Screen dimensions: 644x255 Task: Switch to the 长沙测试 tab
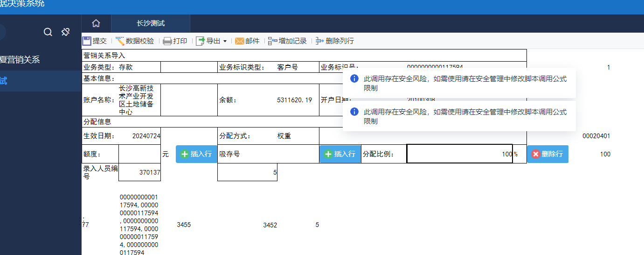151,23
